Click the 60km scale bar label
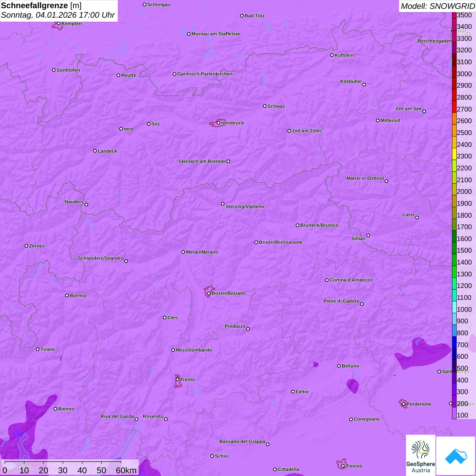The height and width of the screenshot is (476, 476). 126,470
